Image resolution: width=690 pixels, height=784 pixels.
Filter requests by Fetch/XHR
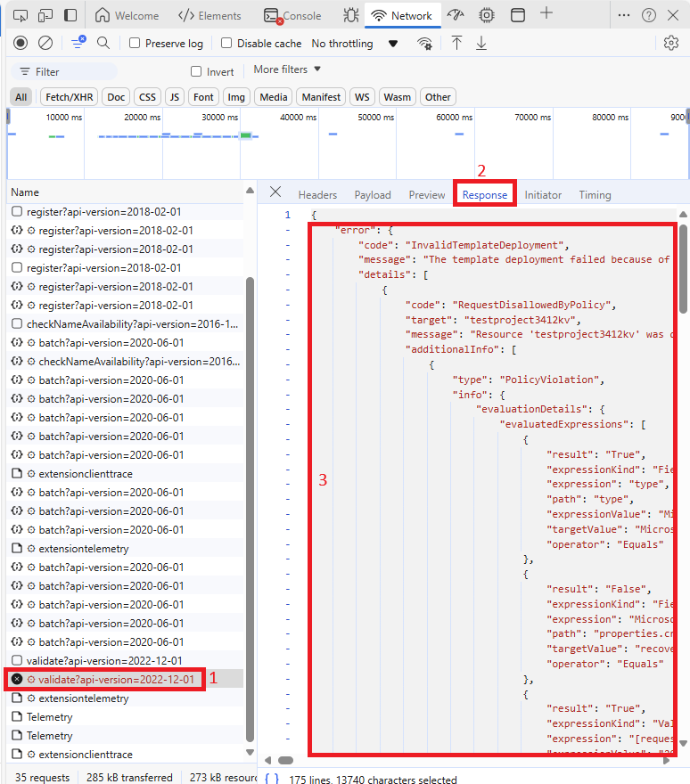pos(69,97)
